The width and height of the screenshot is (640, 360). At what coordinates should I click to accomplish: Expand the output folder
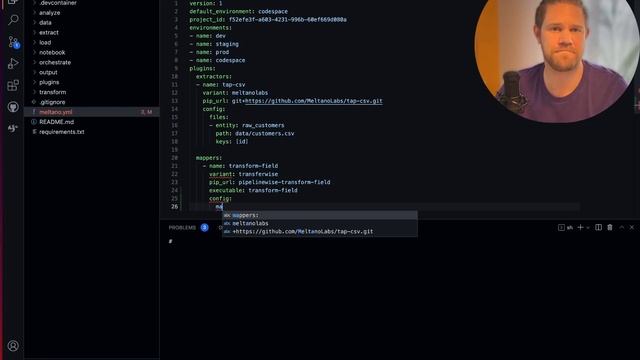coord(48,72)
